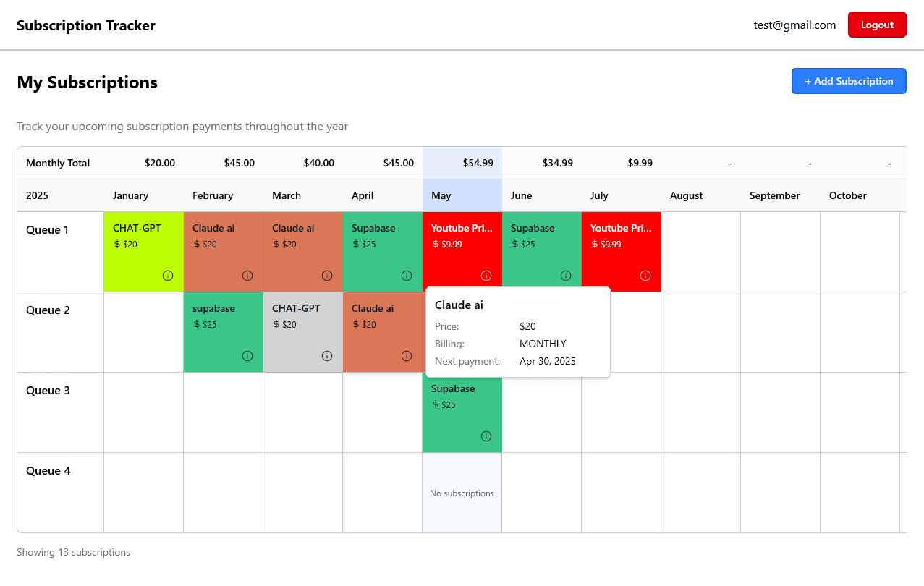This screenshot has height=586, width=924.
Task: Select the February Claude ai card in Queue 1
Action: tap(224, 252)
